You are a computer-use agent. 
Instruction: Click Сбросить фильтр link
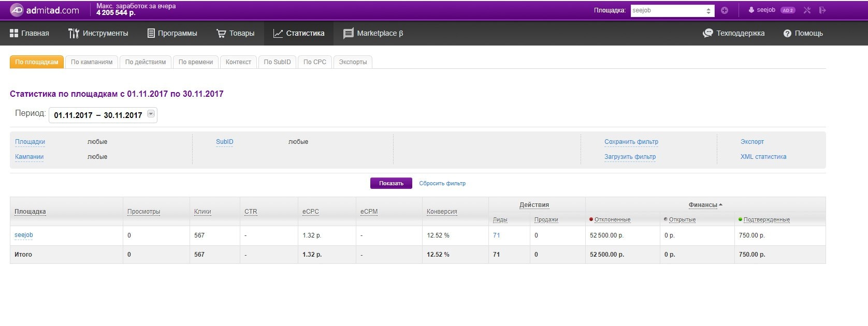click(x=442, y=183)
